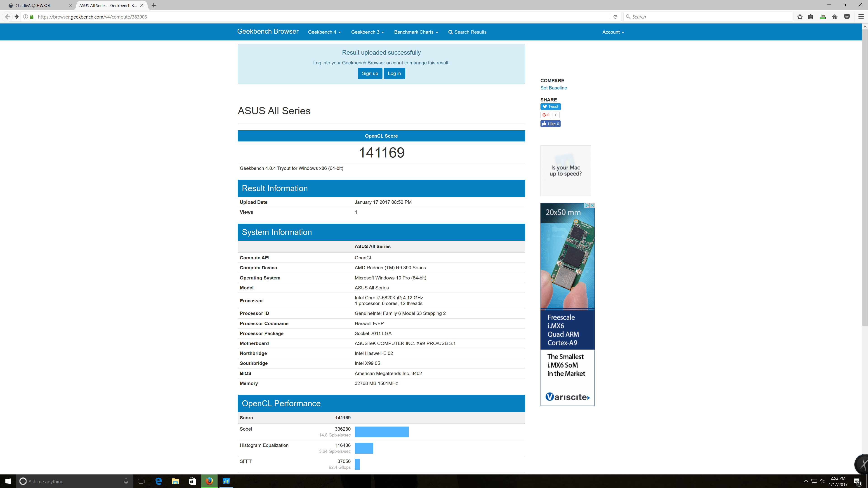Open Geekbench app in taskbar
The image size is (868, 488).
226,481
